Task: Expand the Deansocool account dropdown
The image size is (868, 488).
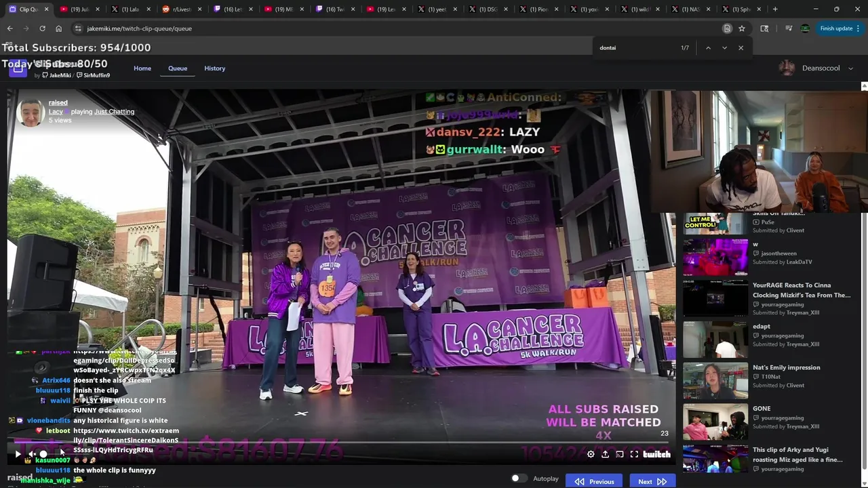Action: (x=851, y=68)
